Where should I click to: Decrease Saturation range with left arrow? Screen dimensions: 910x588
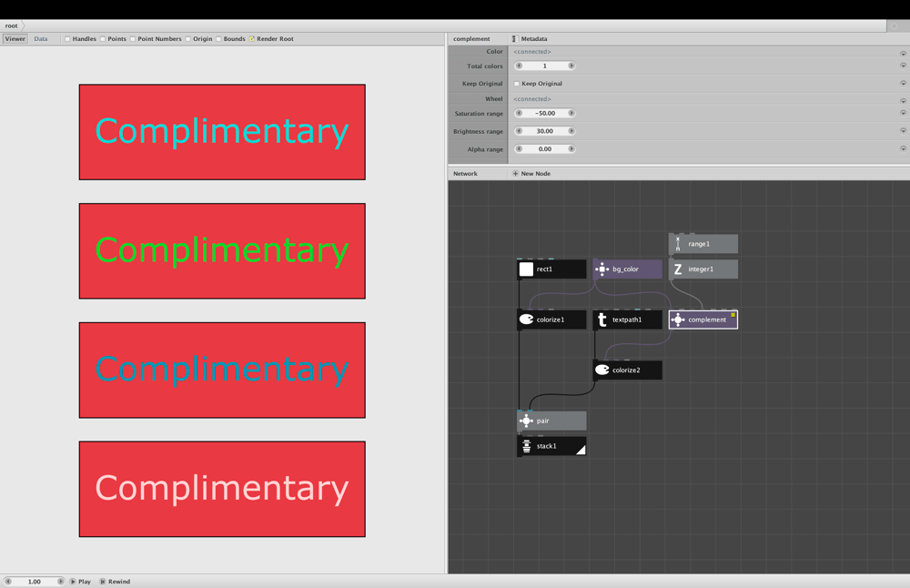[519, 113]
